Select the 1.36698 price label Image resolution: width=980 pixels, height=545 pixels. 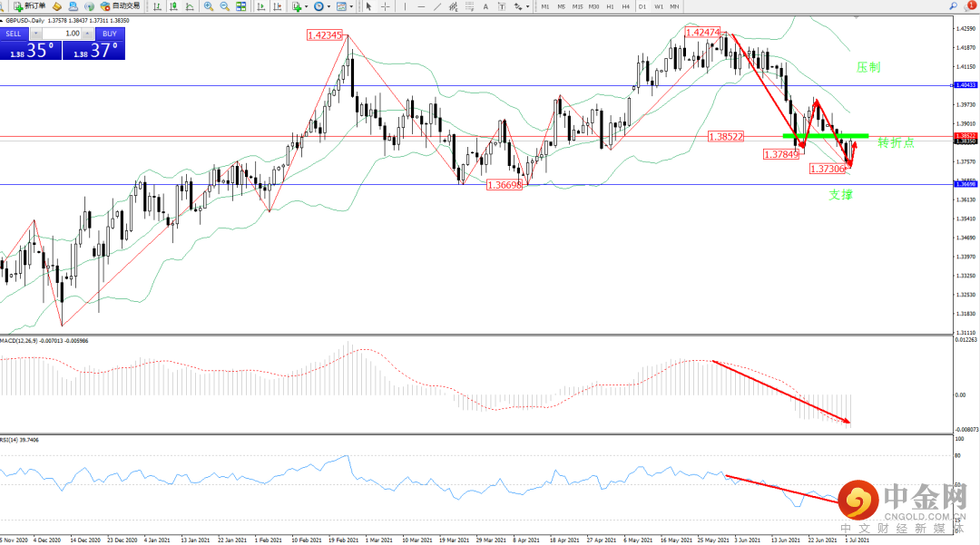click(505, 185)
